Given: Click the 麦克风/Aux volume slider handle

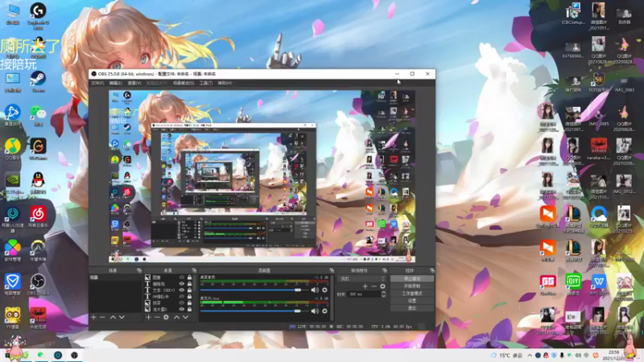Looking at the screenshot, I should pyautogui.click(x=298, y=311).
